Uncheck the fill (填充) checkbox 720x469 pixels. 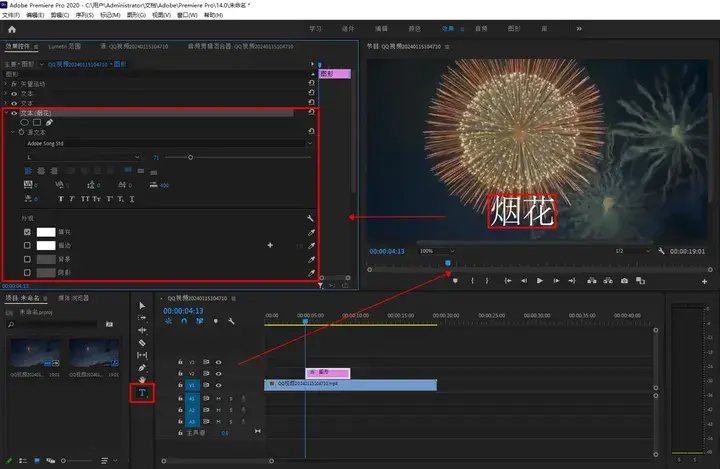(27, 231)
